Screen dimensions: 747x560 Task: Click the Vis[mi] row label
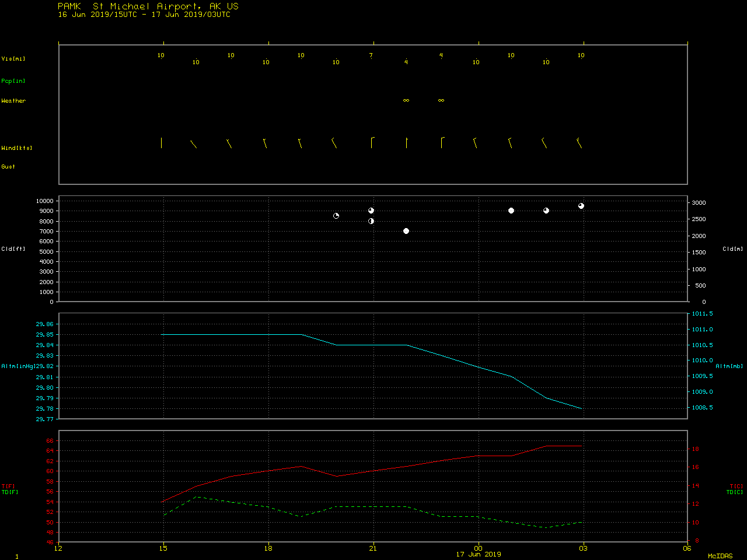13,59
